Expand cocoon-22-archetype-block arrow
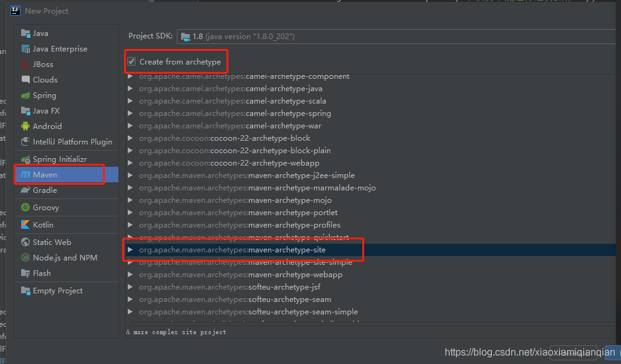The height and width of the screenshot is (364, 621). point(130,138)
